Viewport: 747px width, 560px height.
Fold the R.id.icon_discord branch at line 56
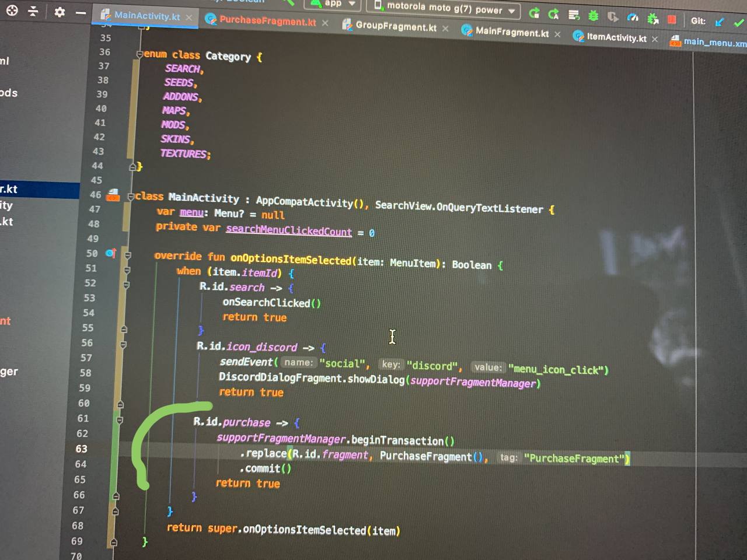[x=123, y=345]
